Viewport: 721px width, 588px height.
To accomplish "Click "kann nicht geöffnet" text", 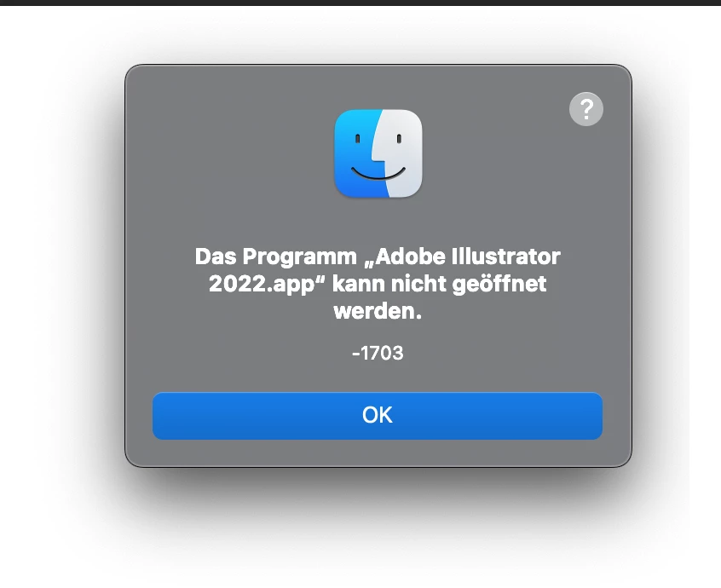I will (439, 284).
